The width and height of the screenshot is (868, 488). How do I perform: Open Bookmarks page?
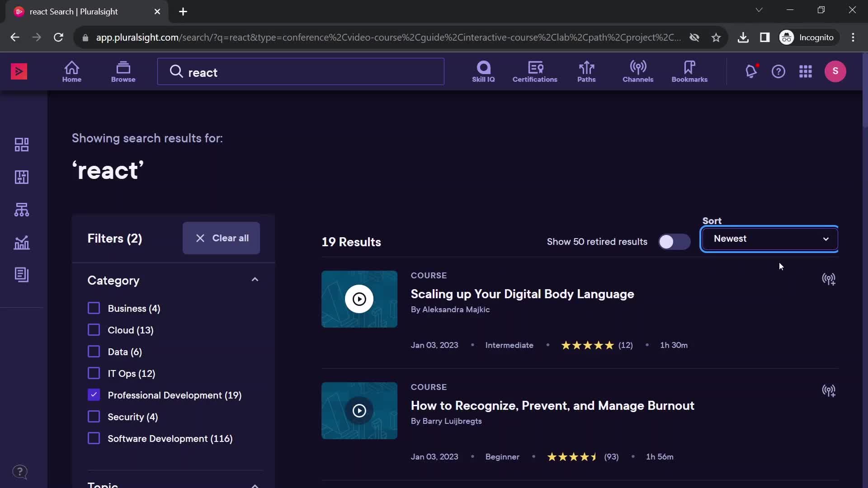point(689,71)
